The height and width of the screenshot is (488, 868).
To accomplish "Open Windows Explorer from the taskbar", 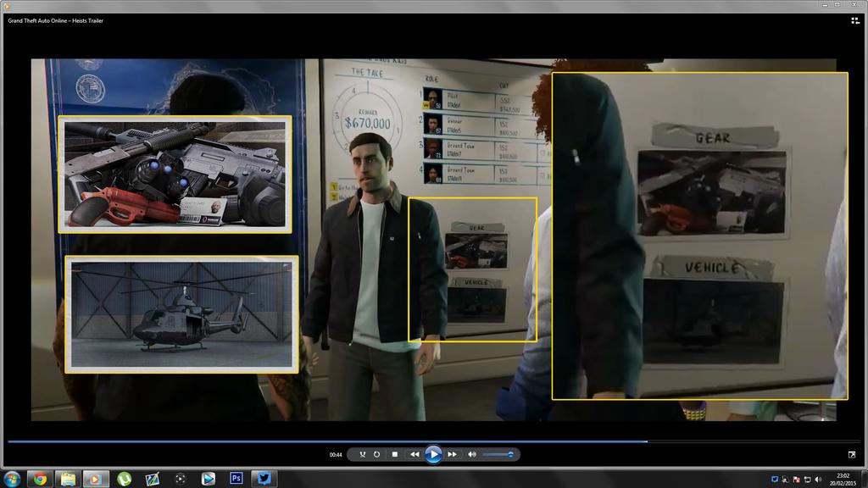I will (68, 479).
